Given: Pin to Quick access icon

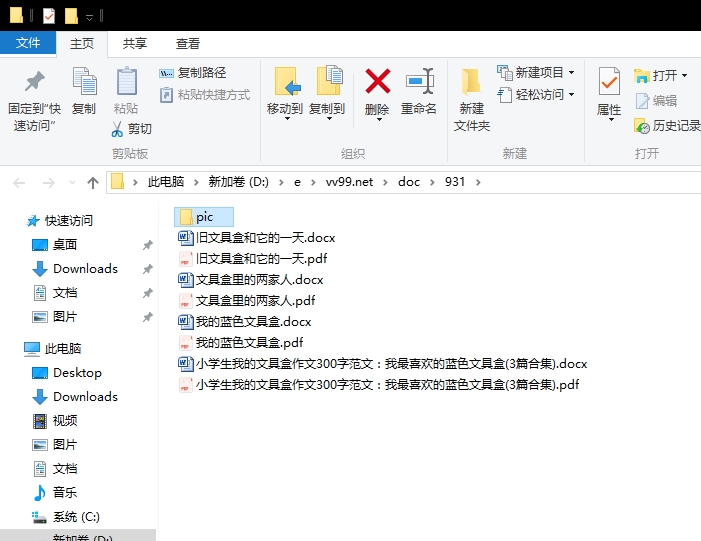Looking at the screenshot, I should 34,81.
